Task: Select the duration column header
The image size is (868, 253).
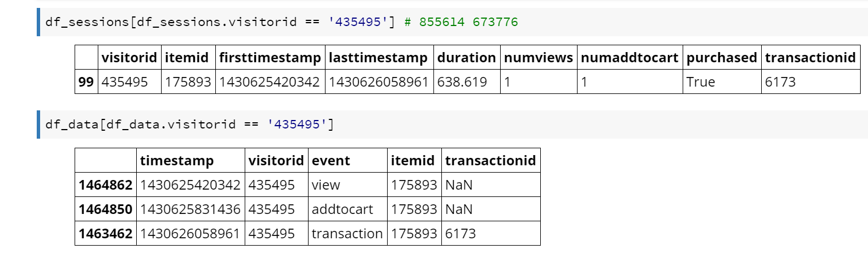Action: click(466, 58)
